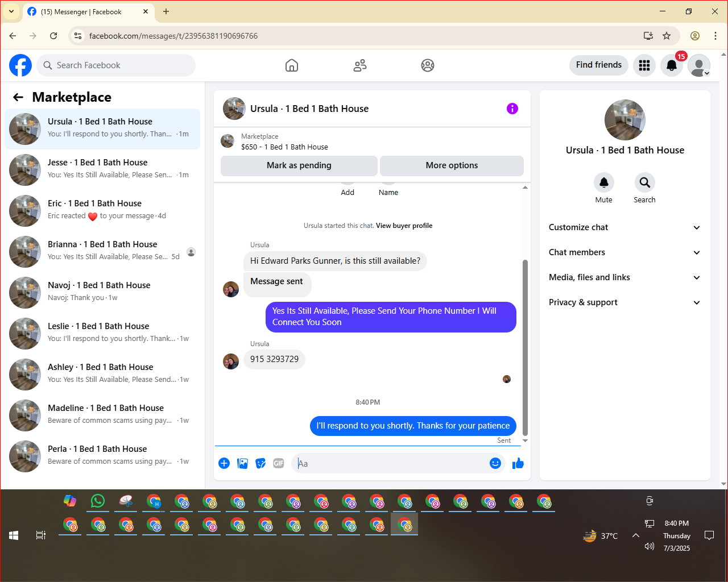Open more actions plus icon in composer
The height and width of the screenshot is (582, 728).
click(x=224, y=463)
